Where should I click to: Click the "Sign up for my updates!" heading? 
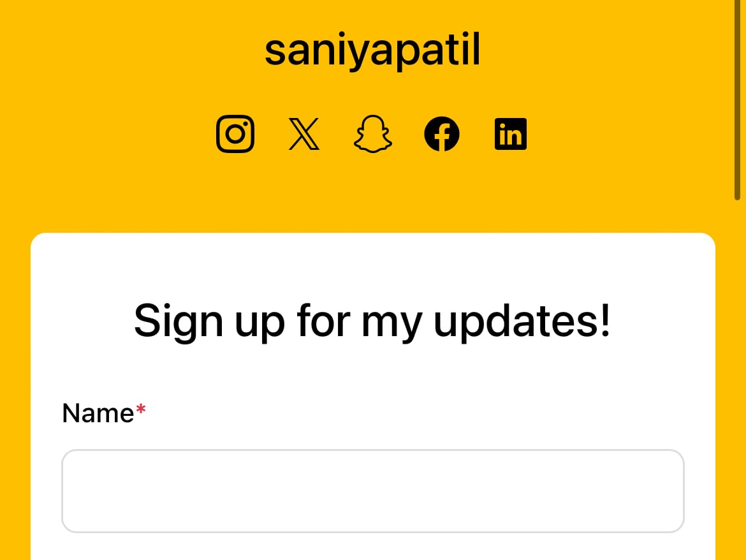(372, 321)
